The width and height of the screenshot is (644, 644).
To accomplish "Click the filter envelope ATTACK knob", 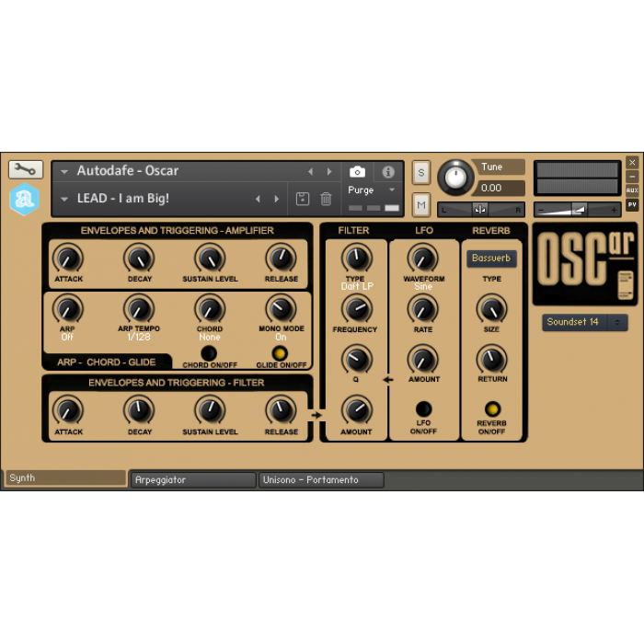I will click(x=68, y=410).
